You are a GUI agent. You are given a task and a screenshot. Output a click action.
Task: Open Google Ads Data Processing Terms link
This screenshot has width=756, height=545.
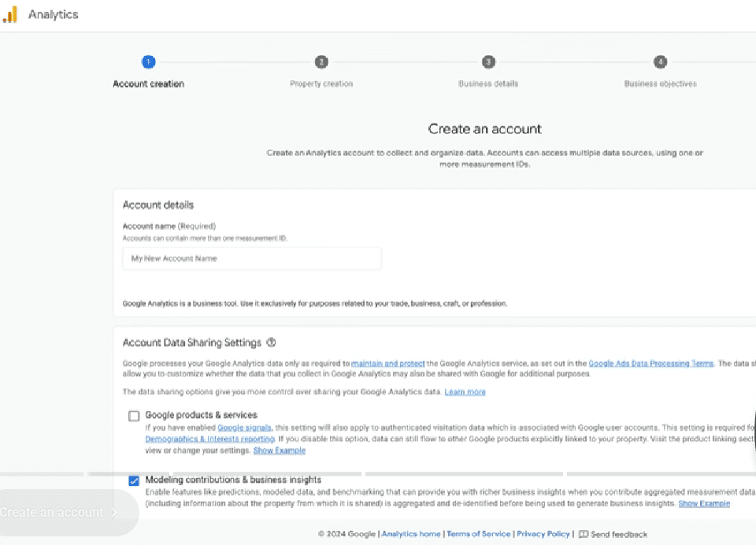click(x=650, y=363)
